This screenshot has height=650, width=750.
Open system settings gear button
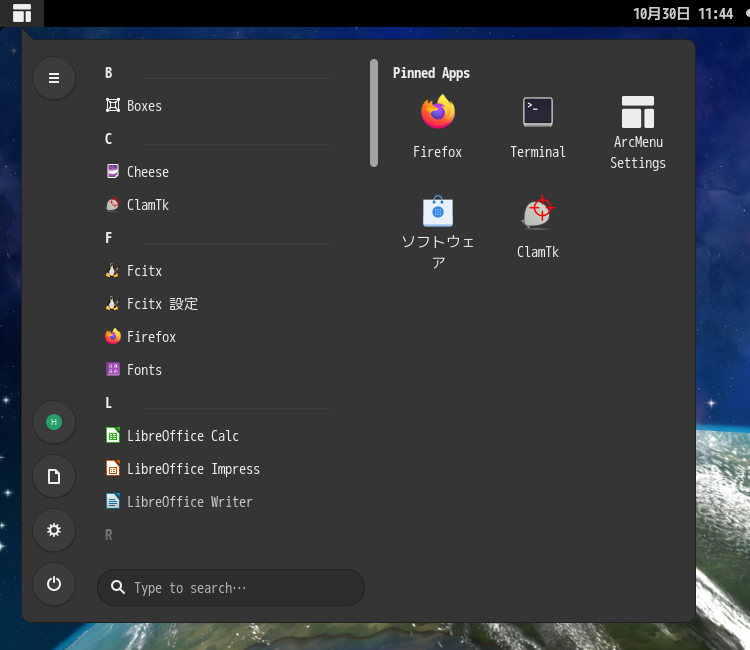[x=54, y=530]
